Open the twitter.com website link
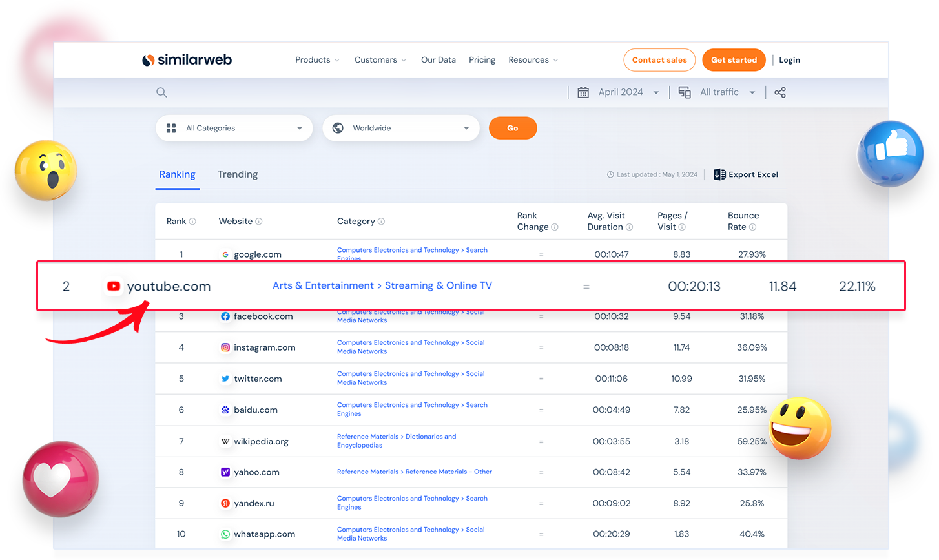The width and height of the screenshot is (939, 560). pyautogui.click(x=258, y=379)
